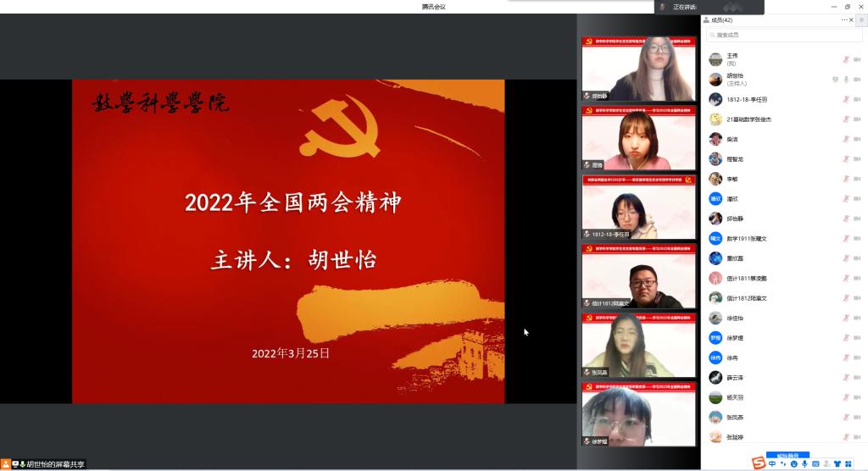Image resolution: width=868 pixels, height=471 pixels.
Task: Toggle microphone for 21基础数学张俊杰
Action: tap(846, 119)
